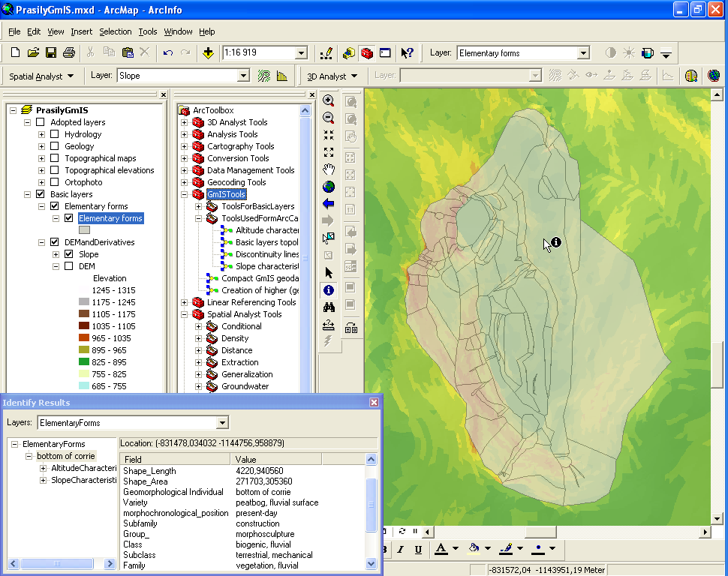Click the Full Extent globe icon
728x576 pixels.
tap(328, 187)
